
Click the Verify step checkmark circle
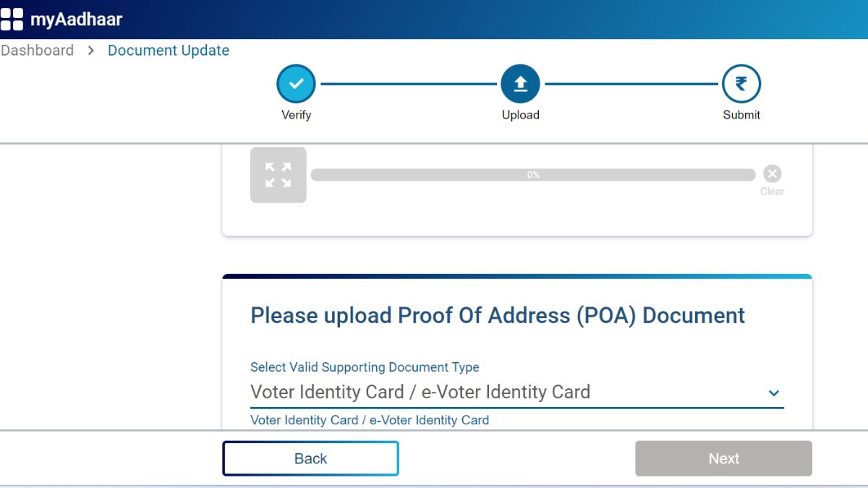click(x=296, y=84)
